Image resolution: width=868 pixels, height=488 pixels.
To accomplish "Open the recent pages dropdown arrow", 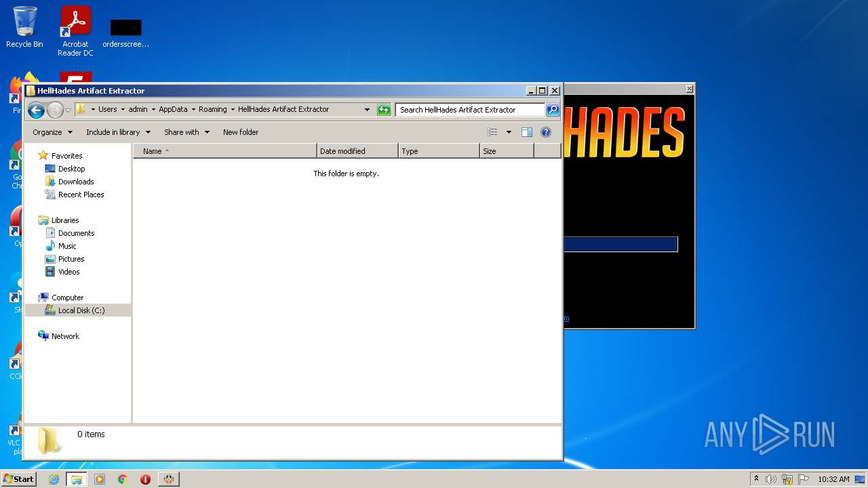I will (68, 110).
